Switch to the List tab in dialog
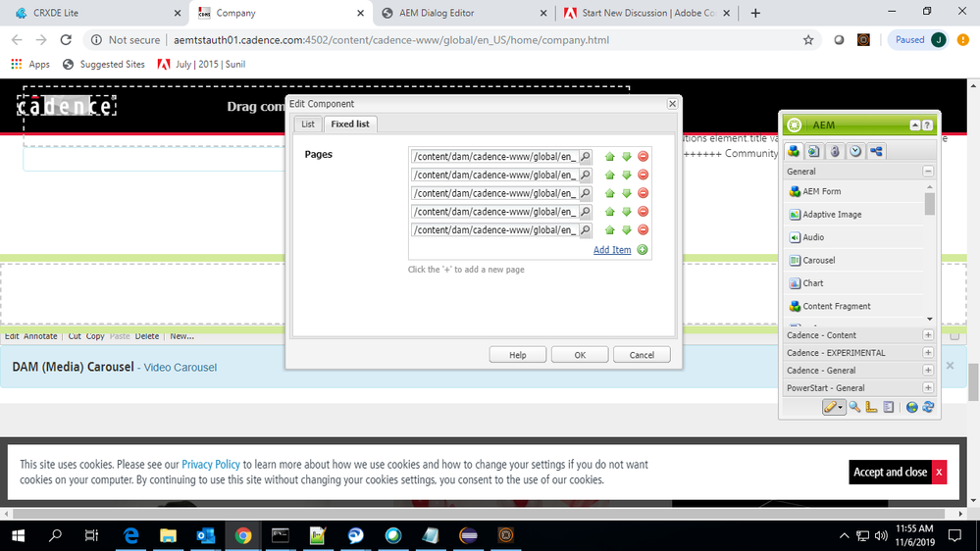 click(308, 125)
